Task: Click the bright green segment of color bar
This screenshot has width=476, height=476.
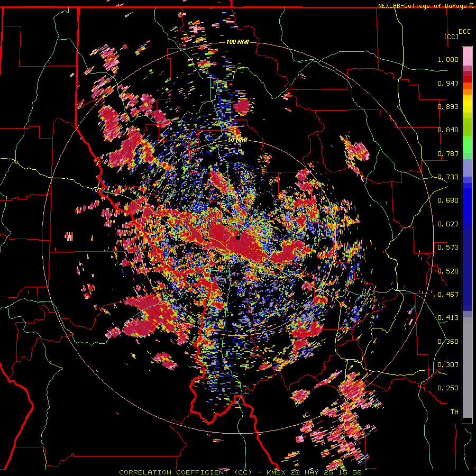Action: (x=467, y=144)
